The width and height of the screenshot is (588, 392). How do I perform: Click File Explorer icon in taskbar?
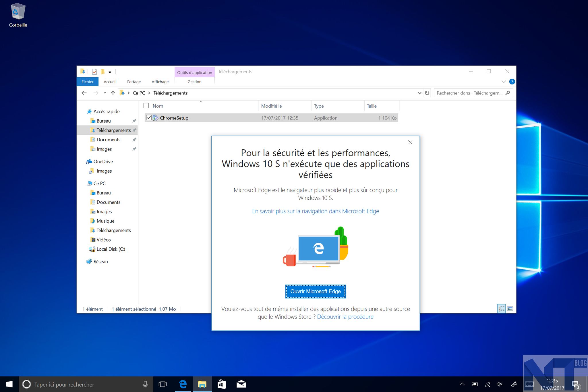tap(202, 384)
